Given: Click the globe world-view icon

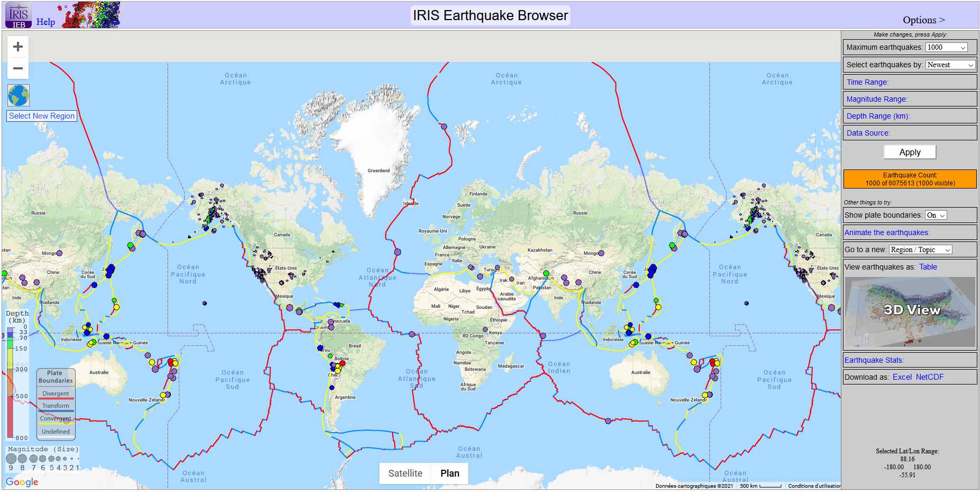Looking at the screenshot, I should tap(19, 95).
